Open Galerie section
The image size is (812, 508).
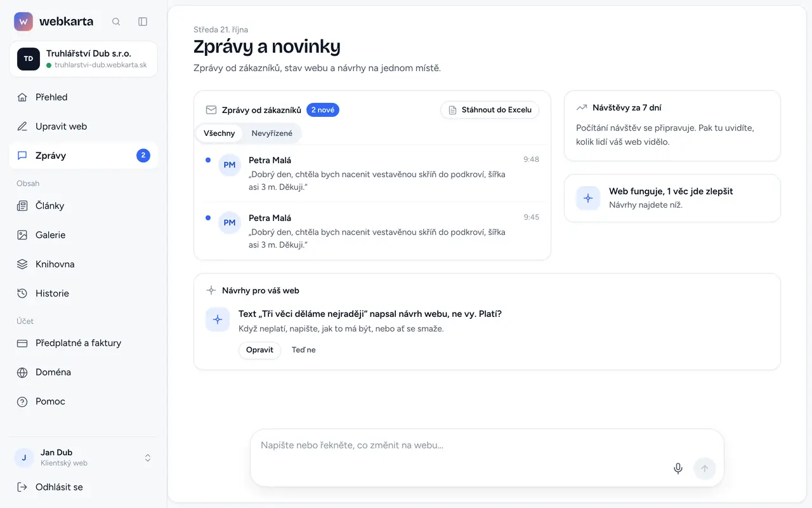(83, 235)
